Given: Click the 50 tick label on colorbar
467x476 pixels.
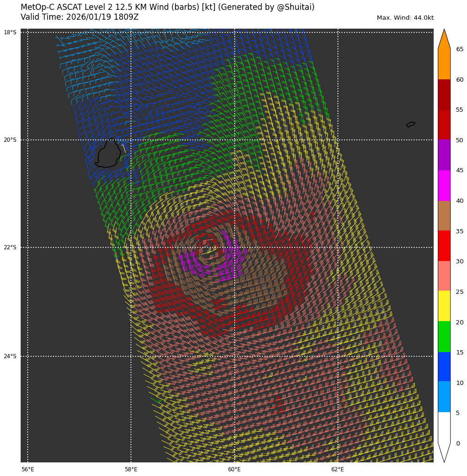Looking at the screenshot, I should [459, 140].
